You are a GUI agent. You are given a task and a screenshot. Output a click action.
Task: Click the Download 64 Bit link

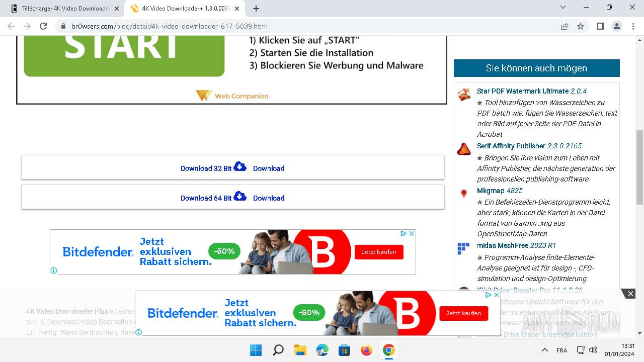(206, 198)
